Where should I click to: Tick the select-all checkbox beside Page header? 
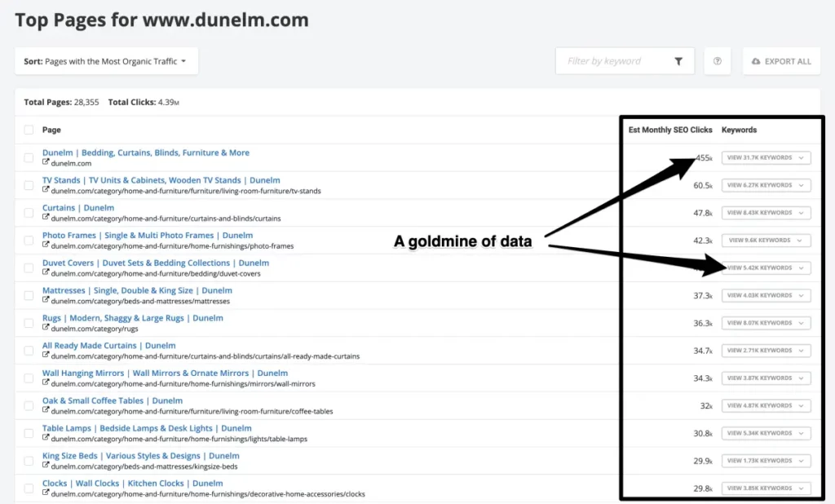[29, 130]
